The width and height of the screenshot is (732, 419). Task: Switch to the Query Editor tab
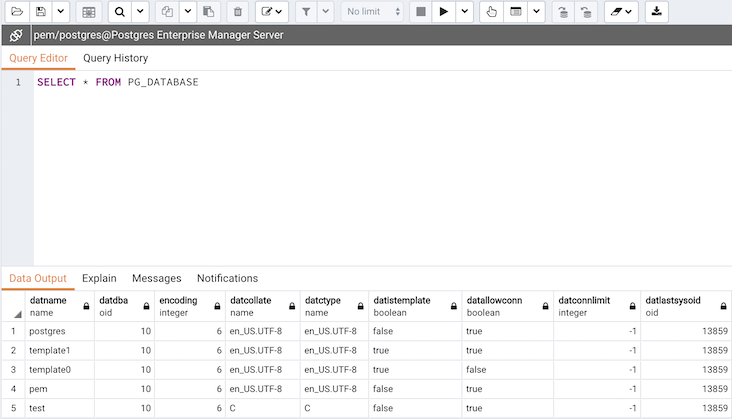point(38,58)
